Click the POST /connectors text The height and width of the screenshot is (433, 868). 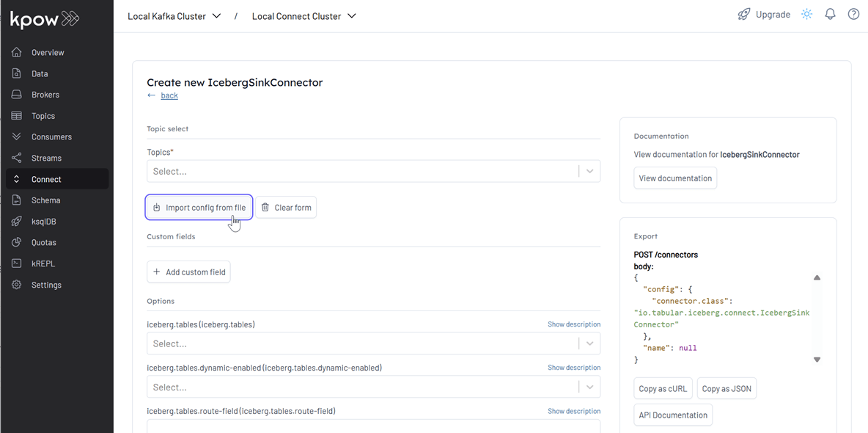(666, 255)
